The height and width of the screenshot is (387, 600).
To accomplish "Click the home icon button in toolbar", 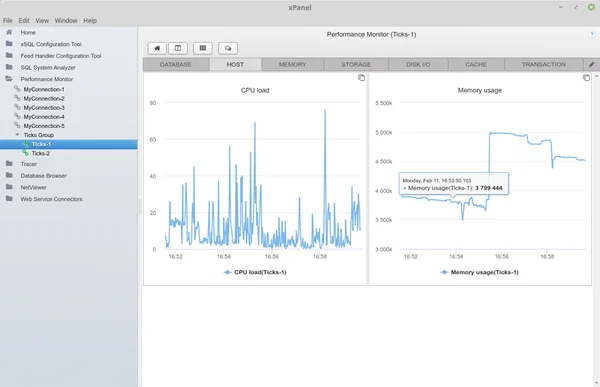I will pos(157,48).
